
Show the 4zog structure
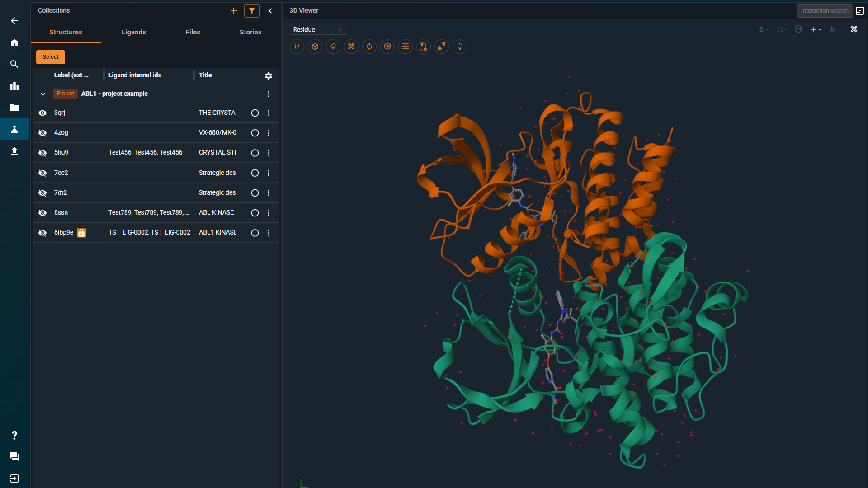(x=42, y=133)
